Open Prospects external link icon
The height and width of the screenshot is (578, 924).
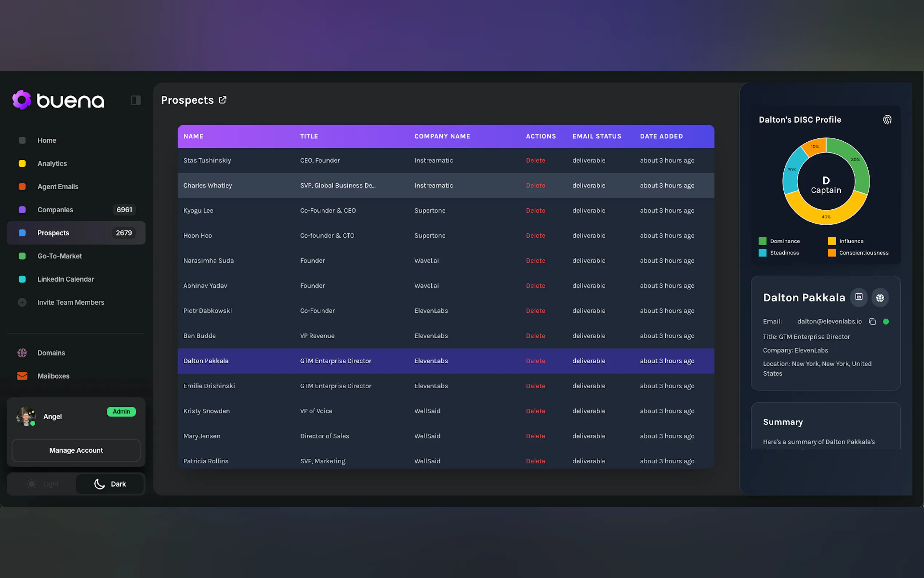click(222, 100)
